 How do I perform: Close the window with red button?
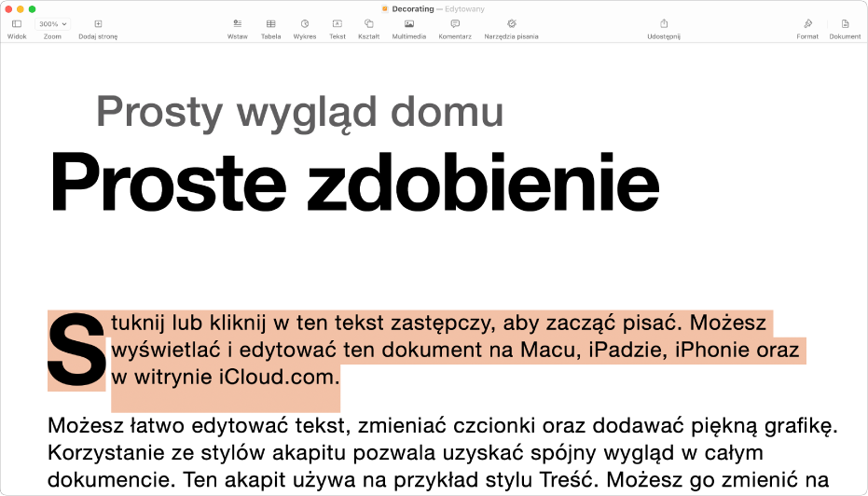pyautogui.click(x=8, y=9)
